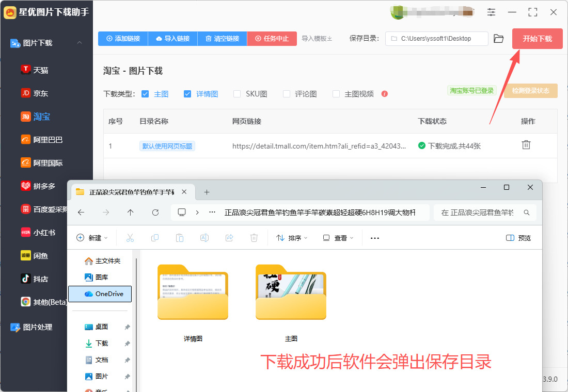Select JD (京东) in sidebar
This screenshot has width=568, height=392.
[35, 93]
